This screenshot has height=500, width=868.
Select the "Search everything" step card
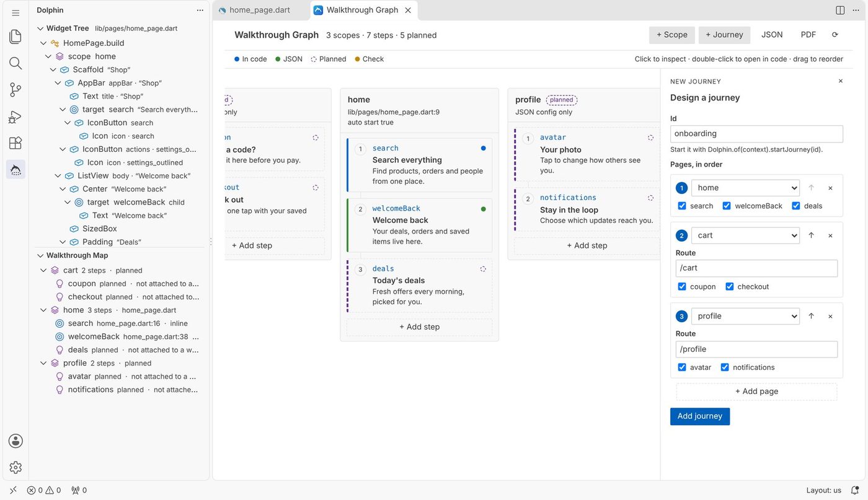[420, 165]
